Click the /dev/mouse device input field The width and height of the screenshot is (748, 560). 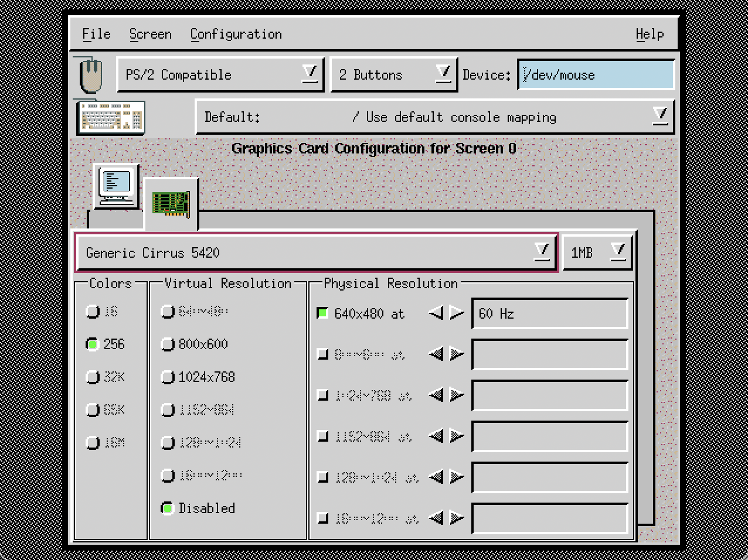click(596, 75)
